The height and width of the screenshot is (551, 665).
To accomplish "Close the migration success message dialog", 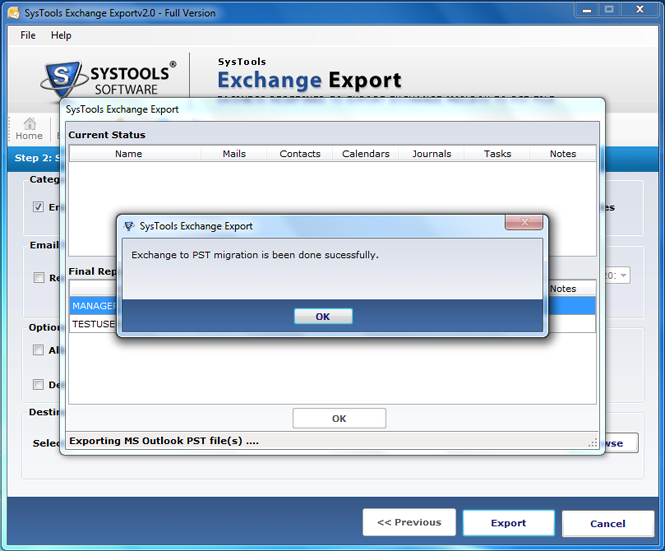I will pyautogui.click(x=524, y=222).
